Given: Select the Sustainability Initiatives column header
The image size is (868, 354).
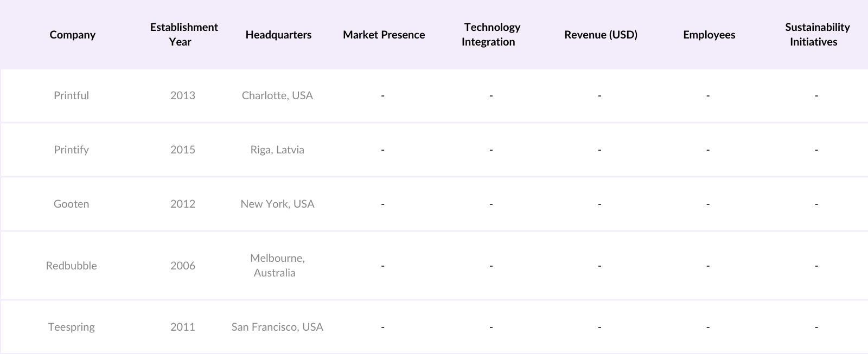Looking at the screenshot, I should coord(816,35).
